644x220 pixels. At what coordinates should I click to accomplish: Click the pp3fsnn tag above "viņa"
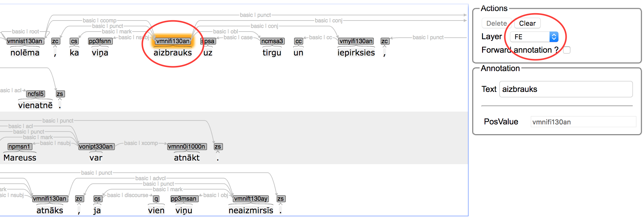(100, 41)
